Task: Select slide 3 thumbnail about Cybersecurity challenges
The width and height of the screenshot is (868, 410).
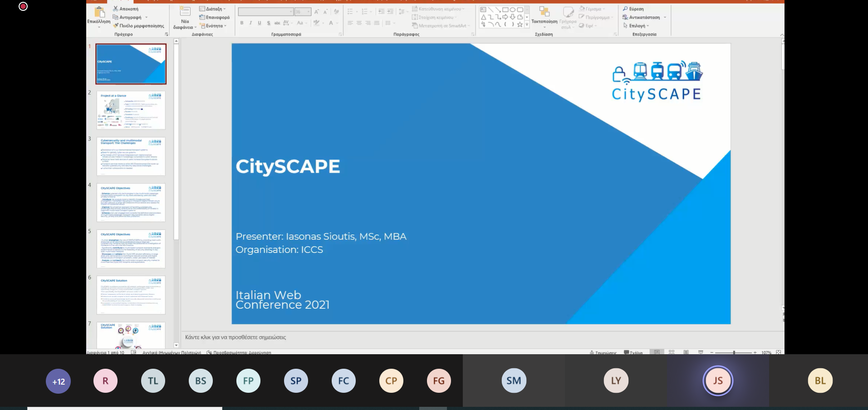Action: coord(131,156)
